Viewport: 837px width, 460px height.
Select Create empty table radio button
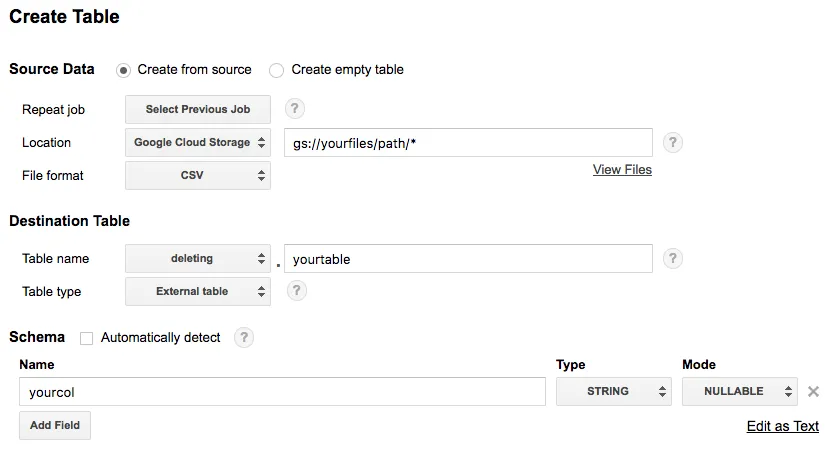(277, 70)
